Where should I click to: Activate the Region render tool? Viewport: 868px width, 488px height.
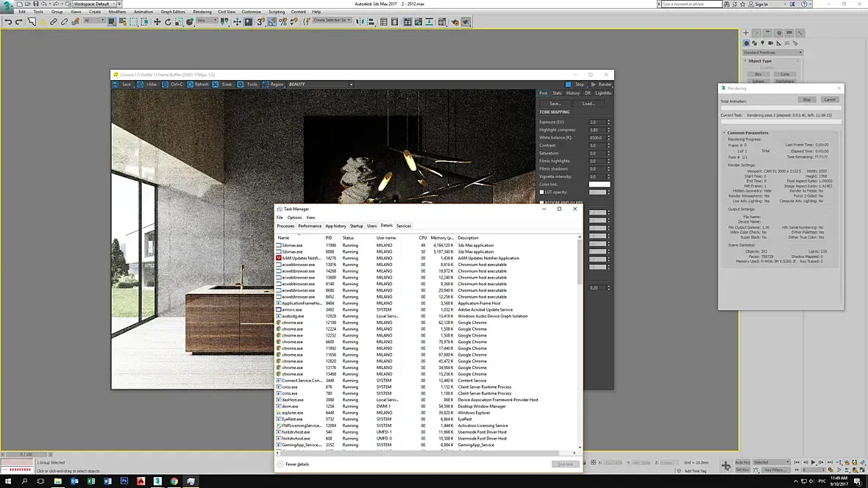point(273,85)
